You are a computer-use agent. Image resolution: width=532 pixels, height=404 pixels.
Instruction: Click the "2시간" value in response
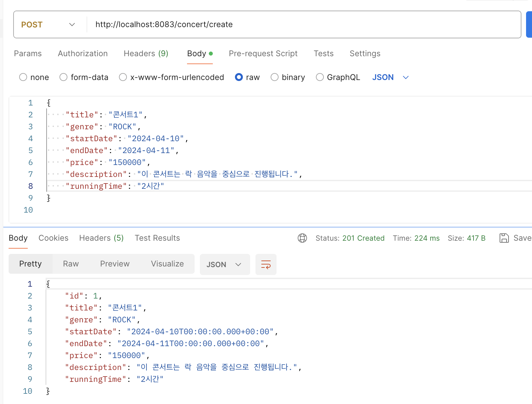pyautogui.click(x=150, y=379)
